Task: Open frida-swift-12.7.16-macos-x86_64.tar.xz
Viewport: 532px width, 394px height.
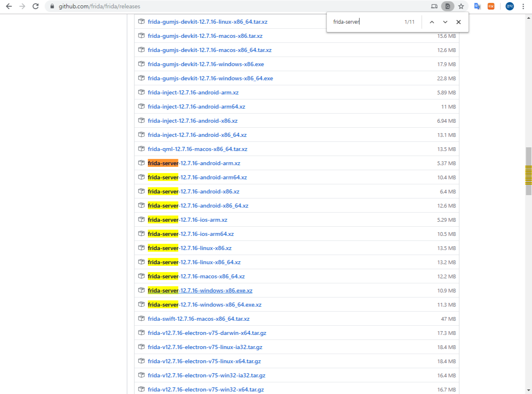Action: 198,319
